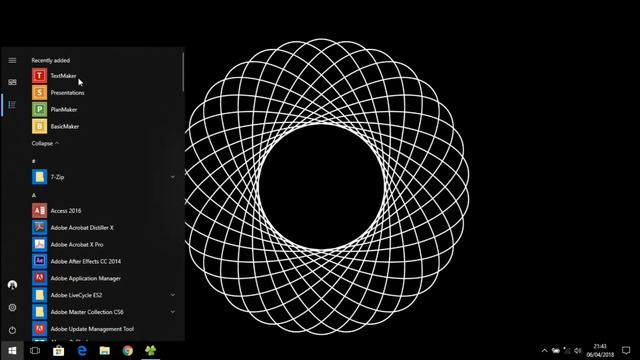Click the A letter group header
640x360 pixels.
33,195
